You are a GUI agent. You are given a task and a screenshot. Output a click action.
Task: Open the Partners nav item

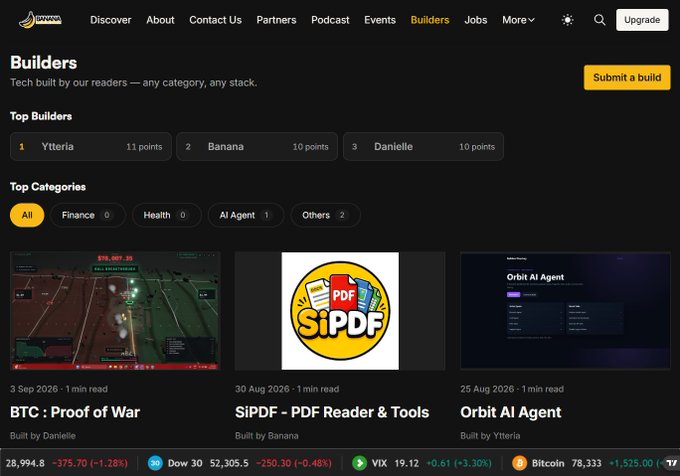click(276, 20)
